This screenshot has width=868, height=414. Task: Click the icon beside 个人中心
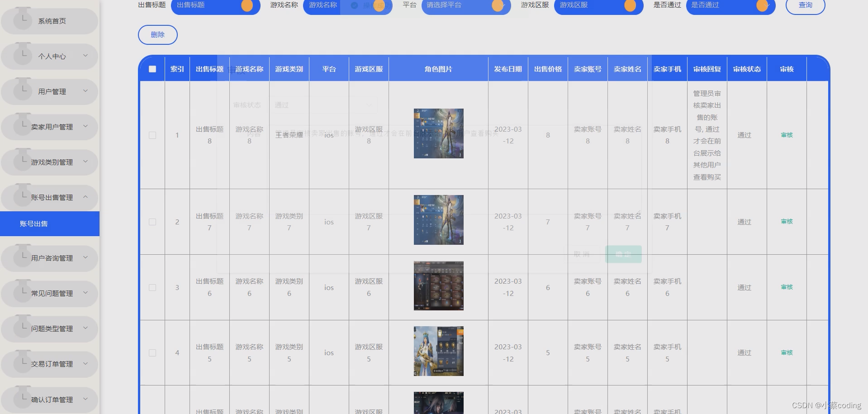coord(23,53)
